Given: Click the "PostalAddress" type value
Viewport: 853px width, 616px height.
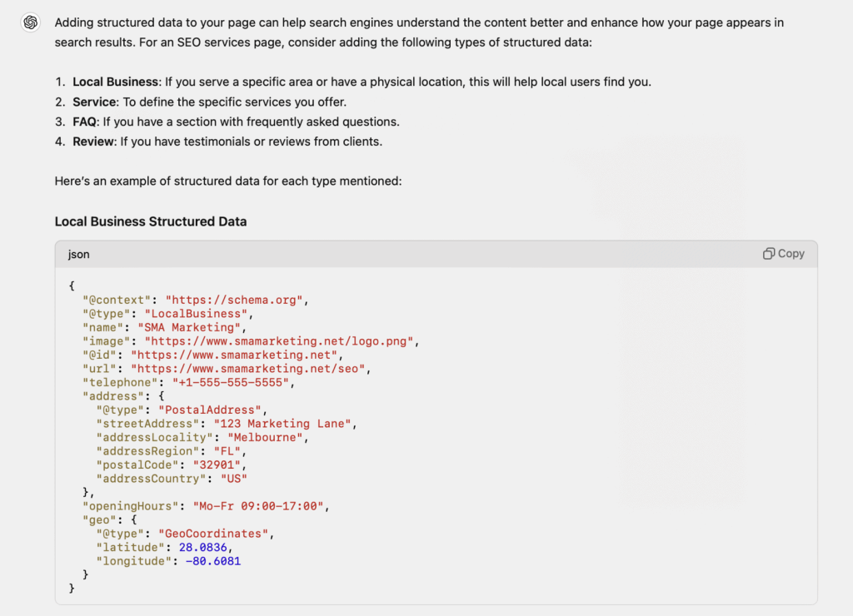Looking at the screenshot, I should [x=209, y=410].
